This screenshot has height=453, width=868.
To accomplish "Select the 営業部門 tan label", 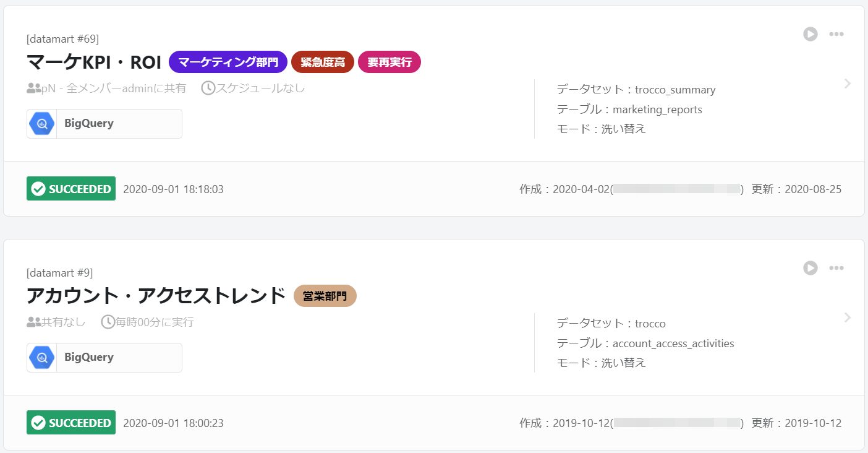I will click(x=325, y=296).
